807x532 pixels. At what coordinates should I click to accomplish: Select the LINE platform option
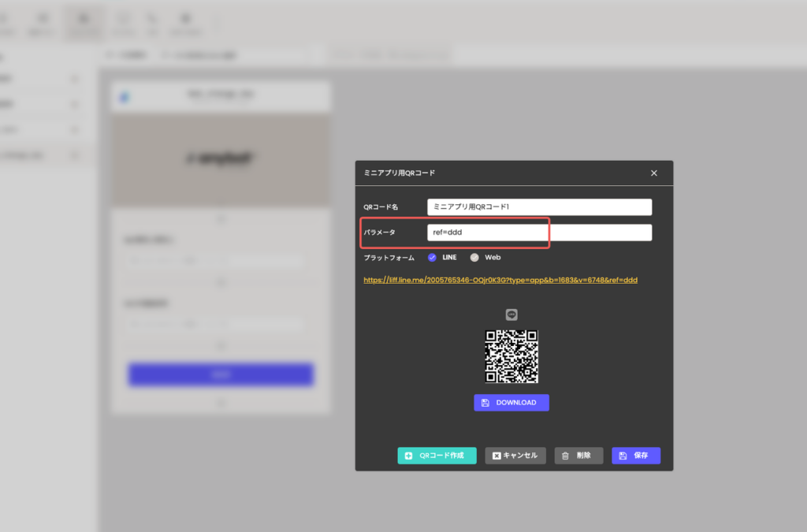point(432,257)
